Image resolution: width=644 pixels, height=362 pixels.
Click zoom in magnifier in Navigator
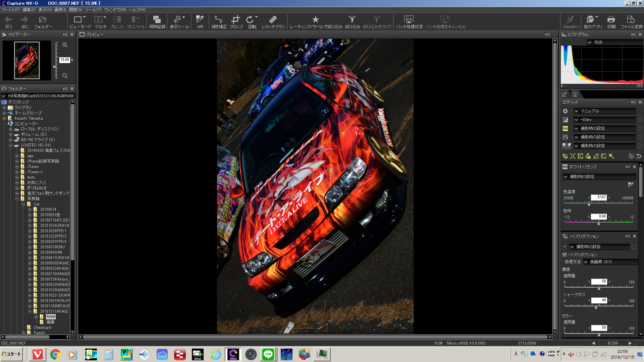pos(65,45)
